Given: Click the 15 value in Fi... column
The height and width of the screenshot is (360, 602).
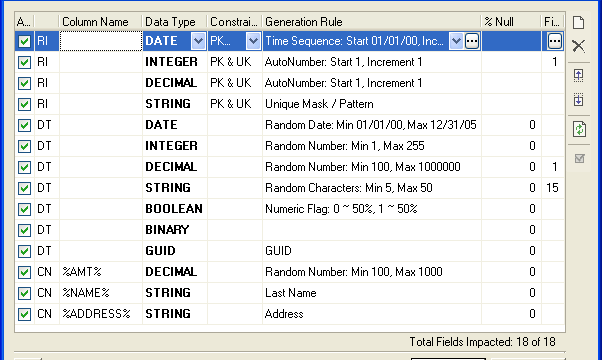Looking at the screenshot, I should click(x=552, y=188).
